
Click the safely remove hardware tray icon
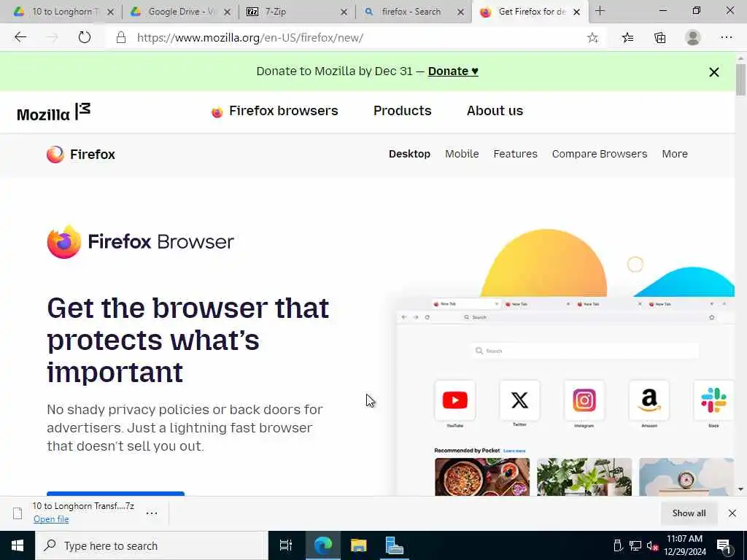[x=618, y=546]
